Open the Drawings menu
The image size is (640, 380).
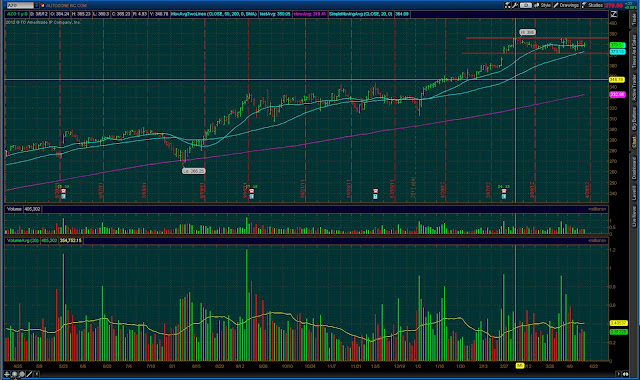[566, 5]
